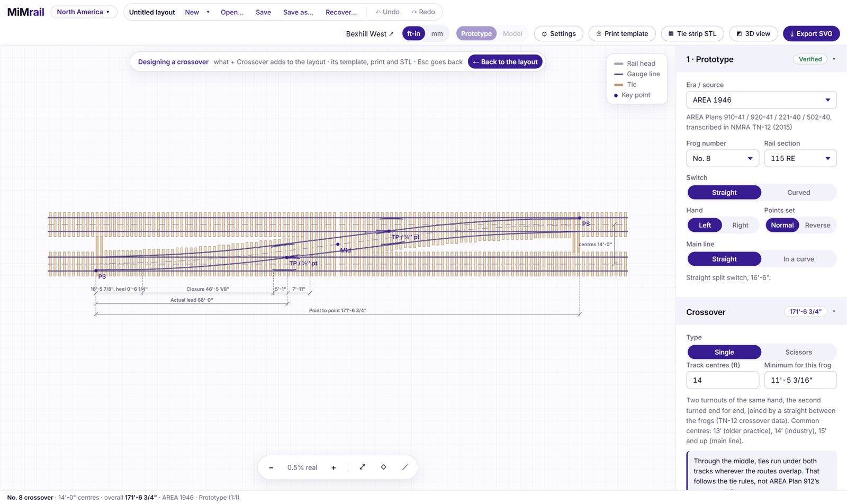Set points to Reverse
The width and height of the screenshot is (847, 504).
pos(817,225)
